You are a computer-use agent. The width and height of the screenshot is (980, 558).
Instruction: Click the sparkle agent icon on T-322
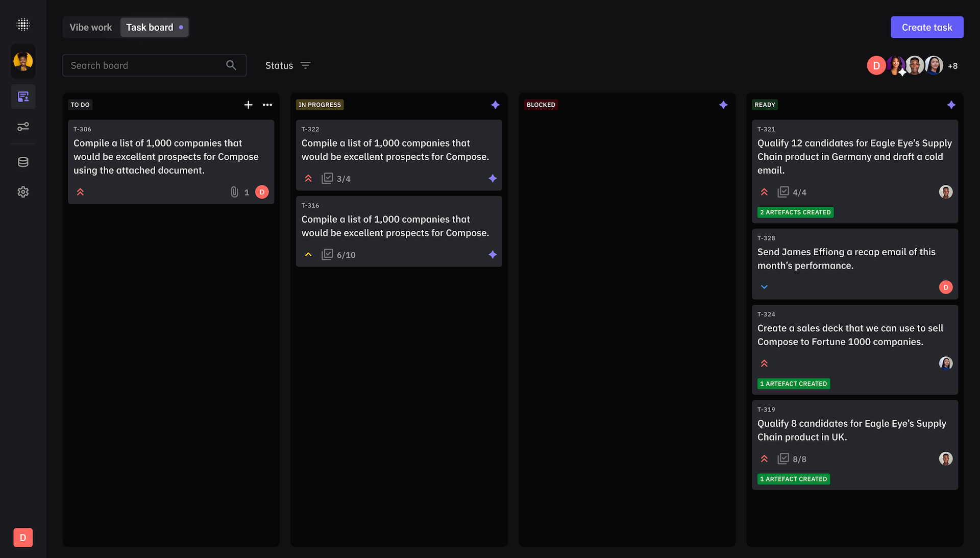tap(493, 178)
